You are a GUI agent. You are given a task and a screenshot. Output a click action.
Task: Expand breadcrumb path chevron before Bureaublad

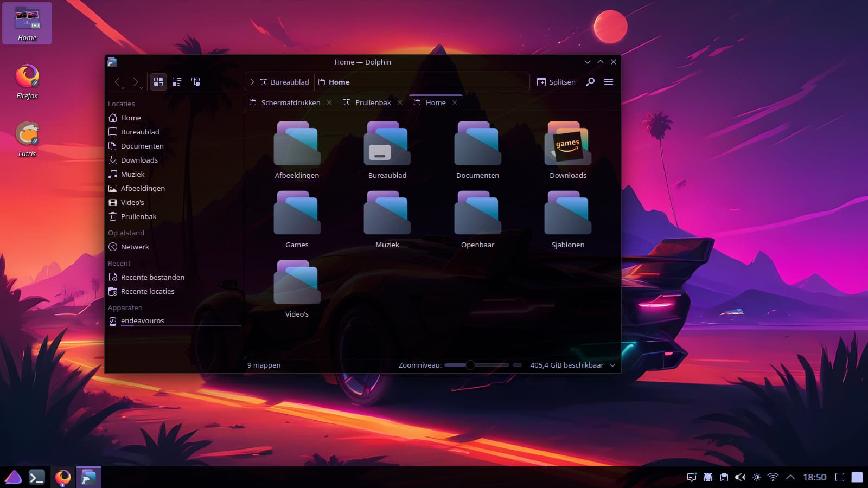click(x=252, y=82)
